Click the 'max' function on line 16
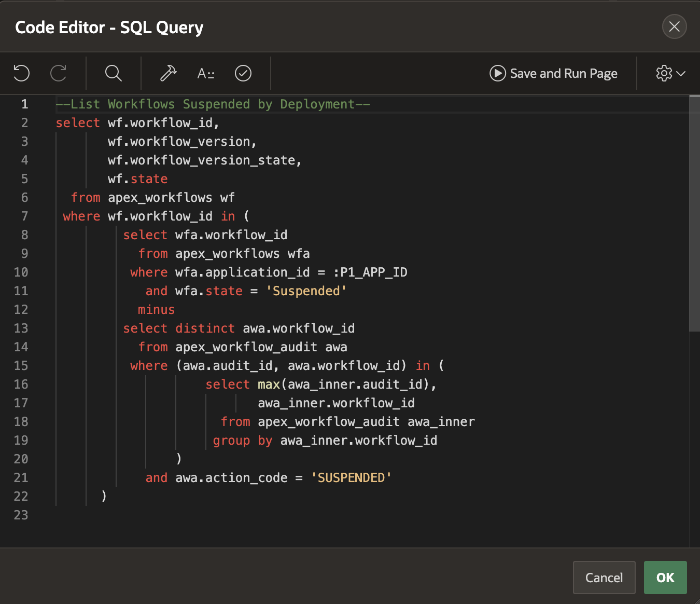Image resolution: width=700 pixels, height=604 pixels. pyautogui.click(x=269, y=385)
